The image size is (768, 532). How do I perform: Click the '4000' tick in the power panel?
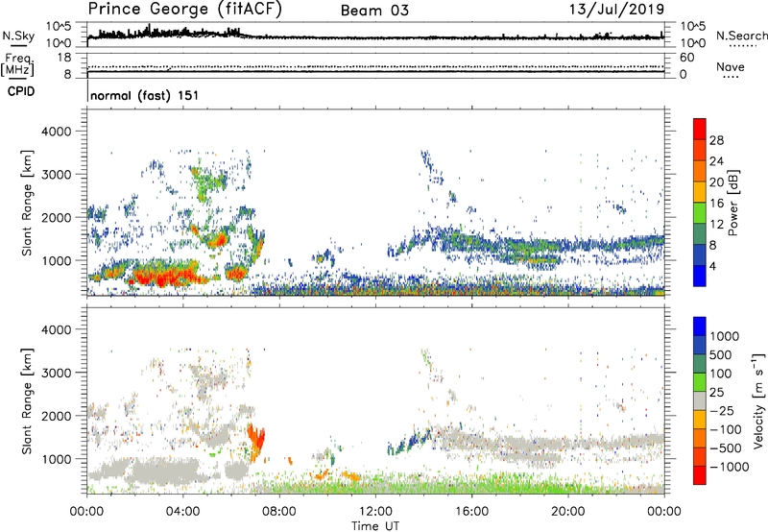57,132
